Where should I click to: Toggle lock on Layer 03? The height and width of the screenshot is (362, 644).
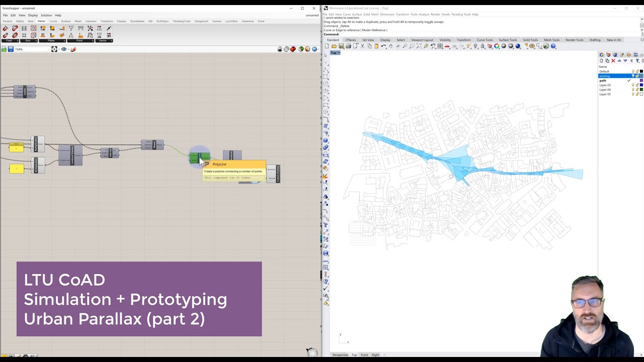coord(637,85)
